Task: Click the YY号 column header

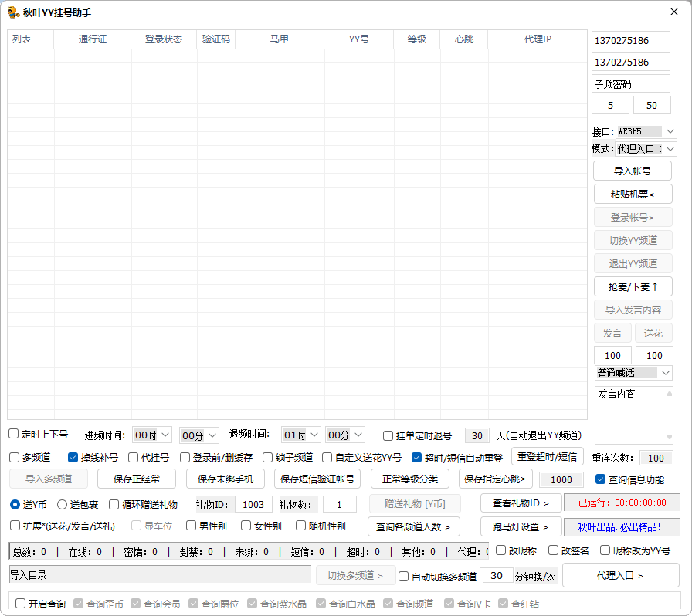Action: (x=358, y=39)
